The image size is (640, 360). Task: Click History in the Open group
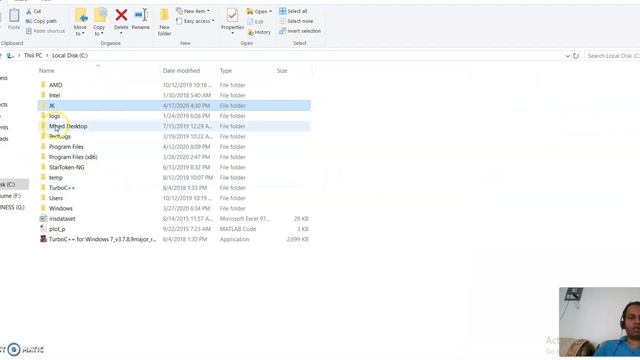point(259,32)
